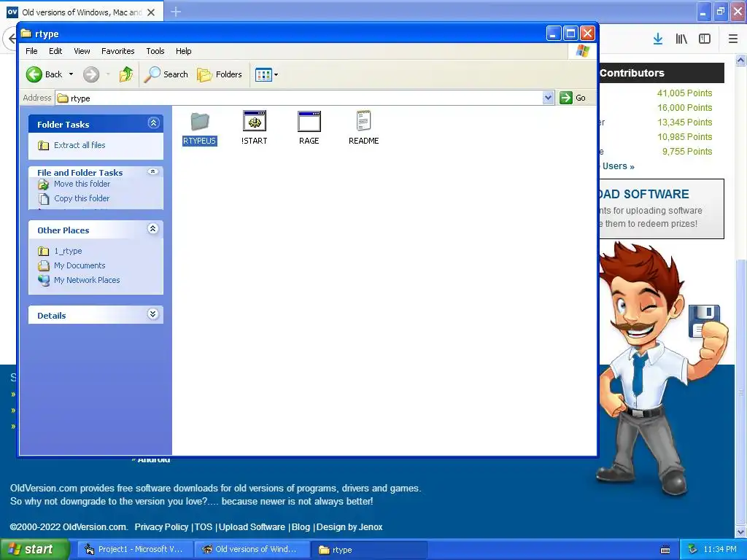Open the Privacy Policy footer link
747x560 pixels.
click(x=161, y=527)
